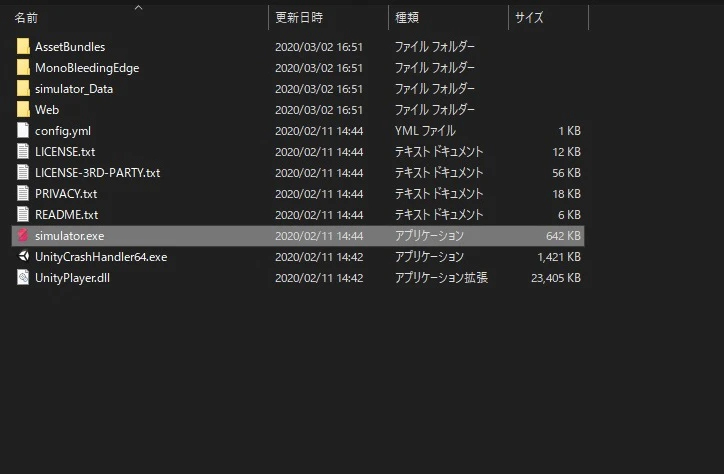Select the AssetBundles folder name
Screen dimensions: 724x474
click(x=70, y=47)
